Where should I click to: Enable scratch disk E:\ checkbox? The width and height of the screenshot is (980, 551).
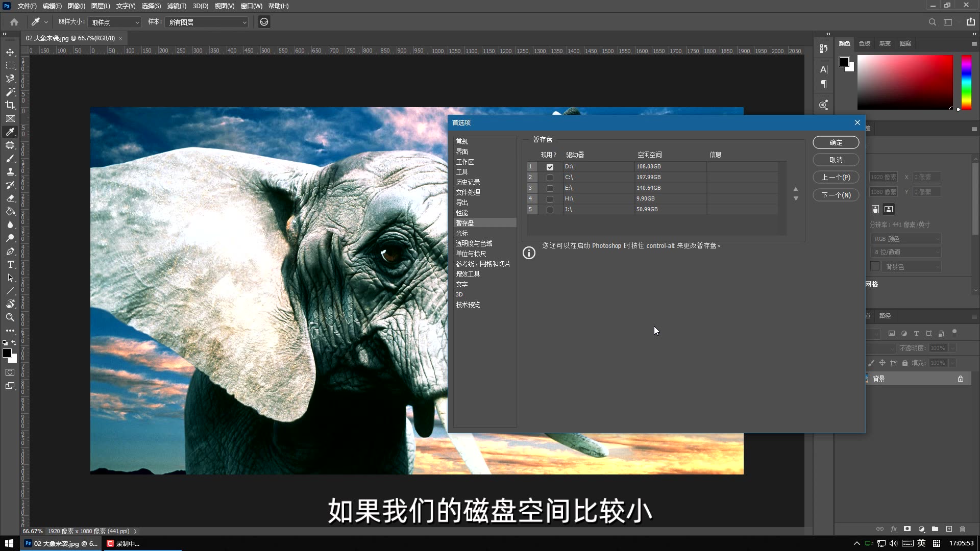pos(550,188)
